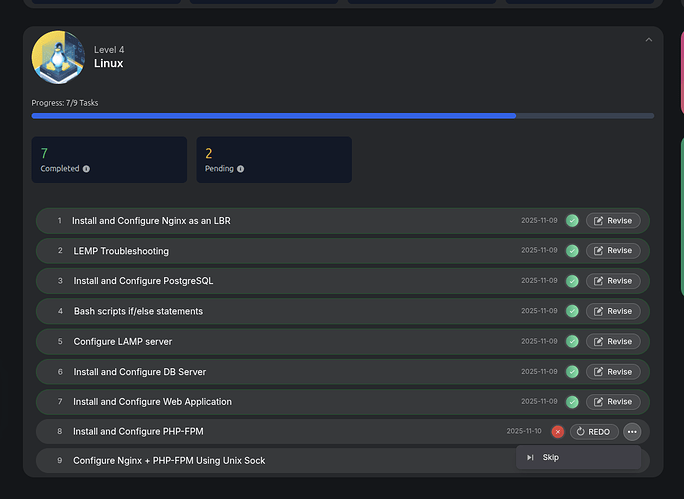This screenshot has height=499, width=684.
Task: Click green checkmark for PostgreSQL task
Action: click(572, 281)
